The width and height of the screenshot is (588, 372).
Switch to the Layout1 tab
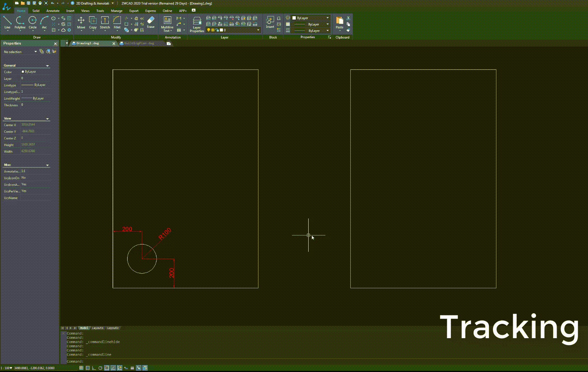tap(98, 328)
